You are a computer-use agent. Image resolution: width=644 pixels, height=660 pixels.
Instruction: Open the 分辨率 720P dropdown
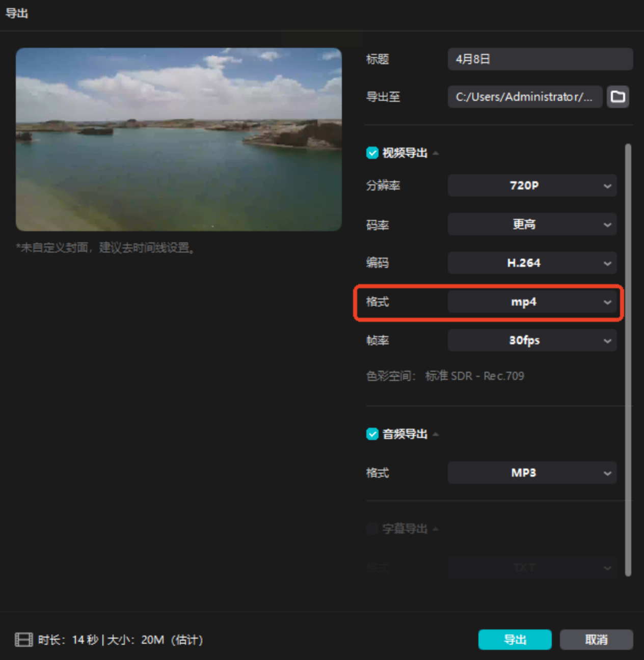532,185
